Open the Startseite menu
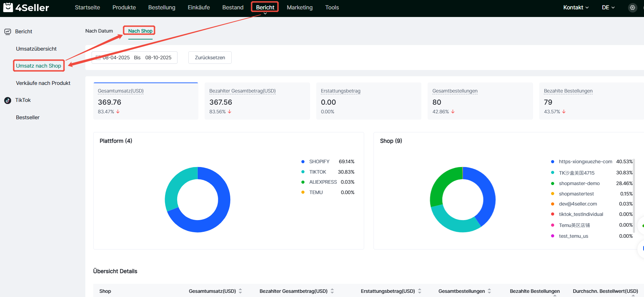Image resolution: width=644 pixels, height=297 pixels. [x=87, y=7]
